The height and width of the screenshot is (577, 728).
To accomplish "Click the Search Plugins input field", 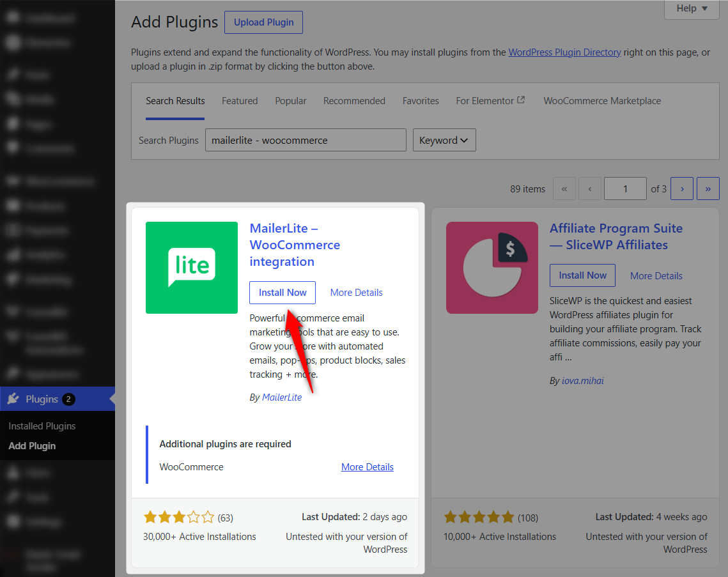I will pyautogui.click(x=306, y=140).
